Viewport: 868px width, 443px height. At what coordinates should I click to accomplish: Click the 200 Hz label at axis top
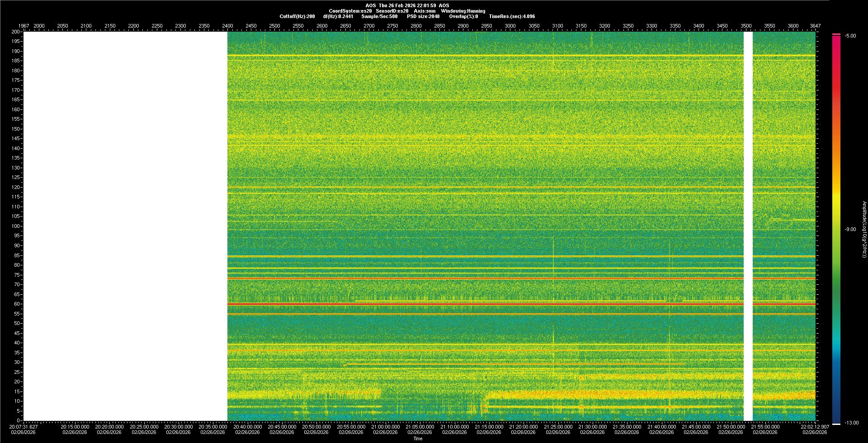click(15, 32)
